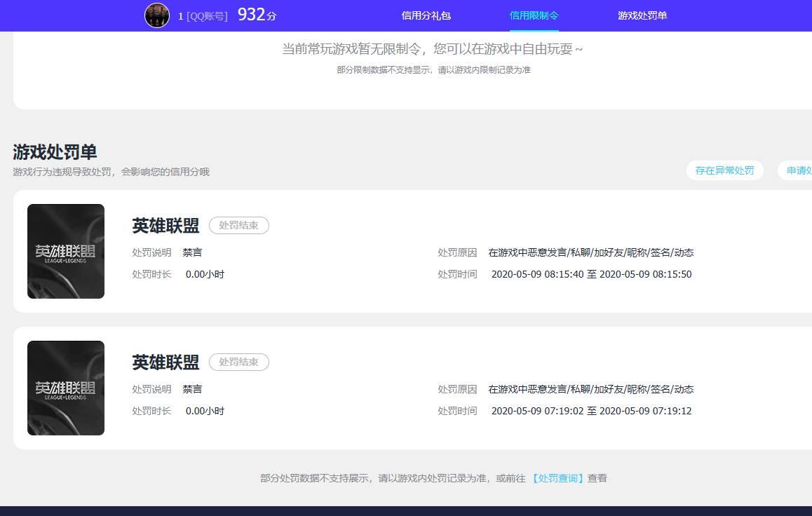Select the QQ账号 account label
The image size is (812, 516).
(x=203, y=16)
